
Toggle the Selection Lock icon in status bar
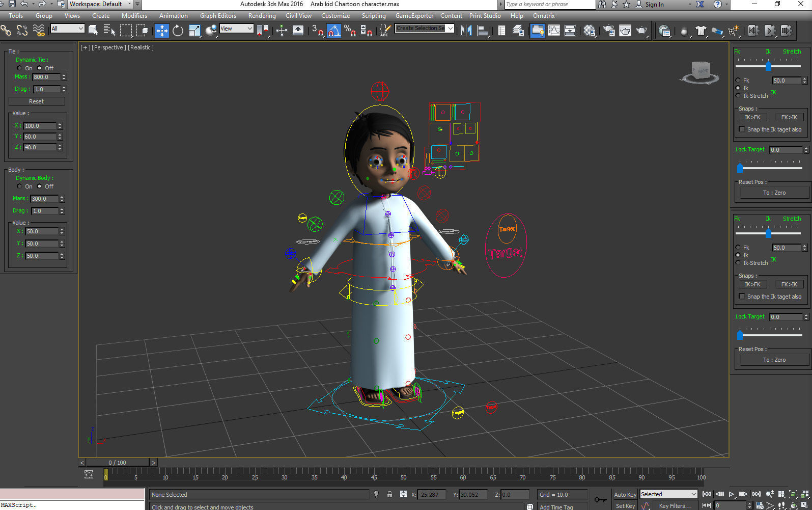(x=389, y=494)
